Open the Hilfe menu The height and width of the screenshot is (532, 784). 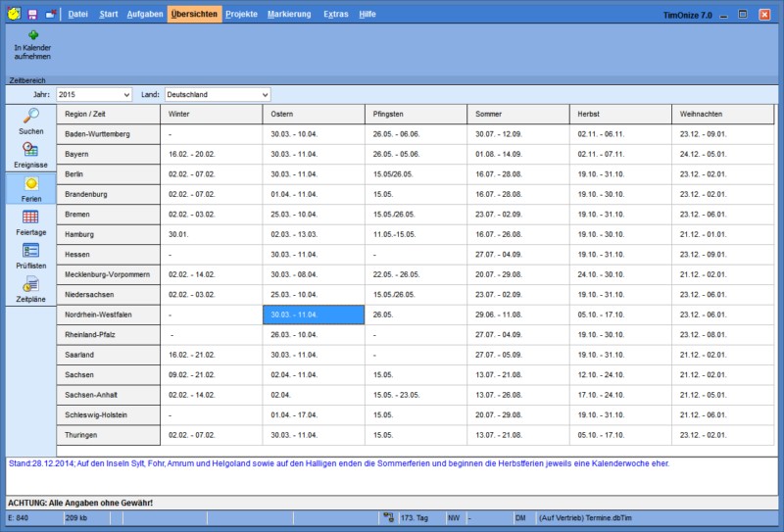click(x=367, y=14)
